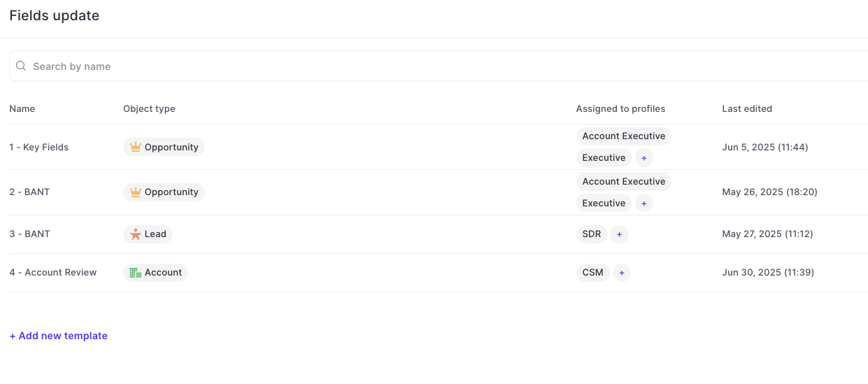
Task: Click the crown icon in 2 - BANT row
Action: 136,192
